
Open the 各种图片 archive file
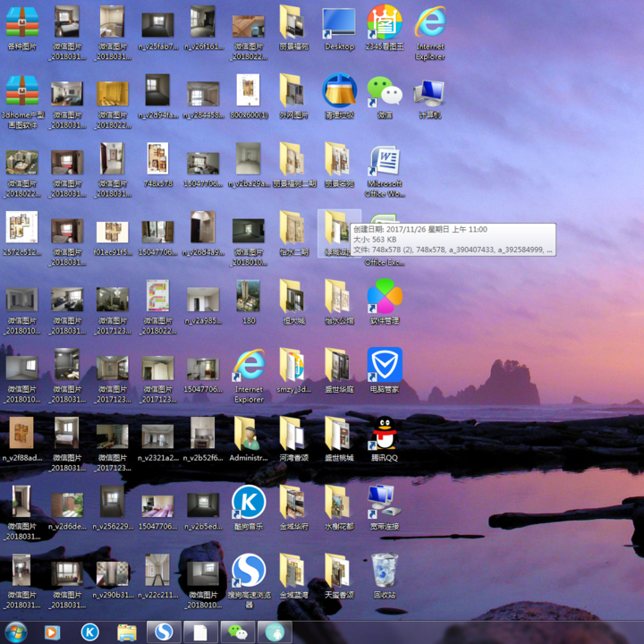click(x=22, y=24)
